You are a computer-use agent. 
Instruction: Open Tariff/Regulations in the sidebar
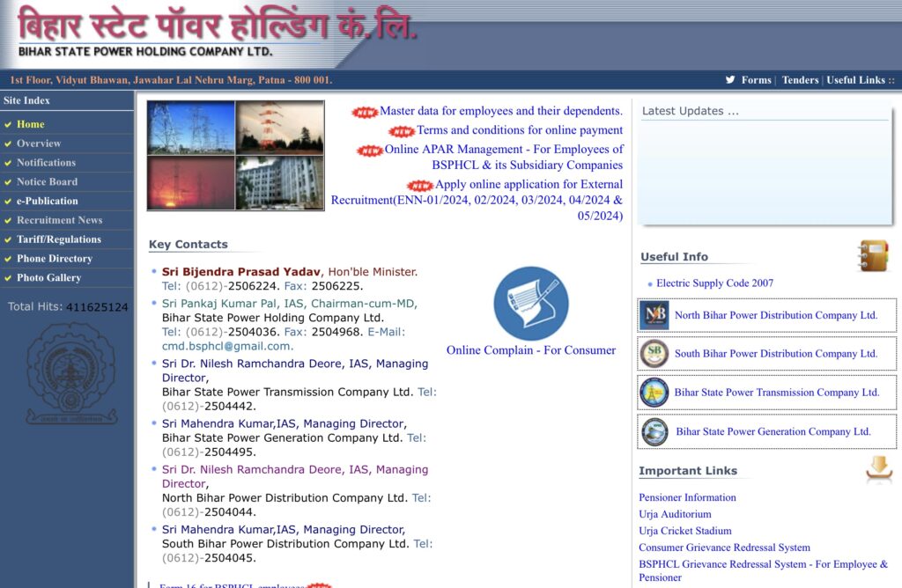59,239
